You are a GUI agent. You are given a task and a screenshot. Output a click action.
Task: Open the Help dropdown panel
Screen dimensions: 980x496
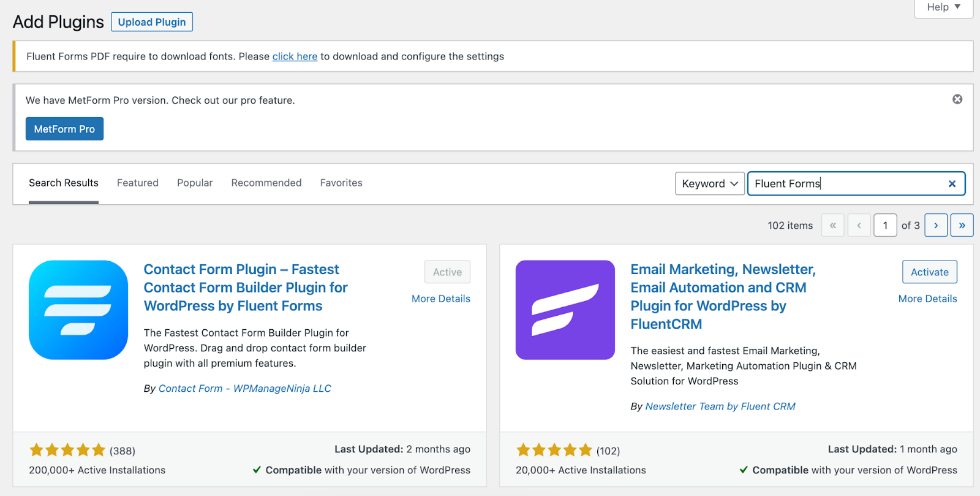pos(943,7)
